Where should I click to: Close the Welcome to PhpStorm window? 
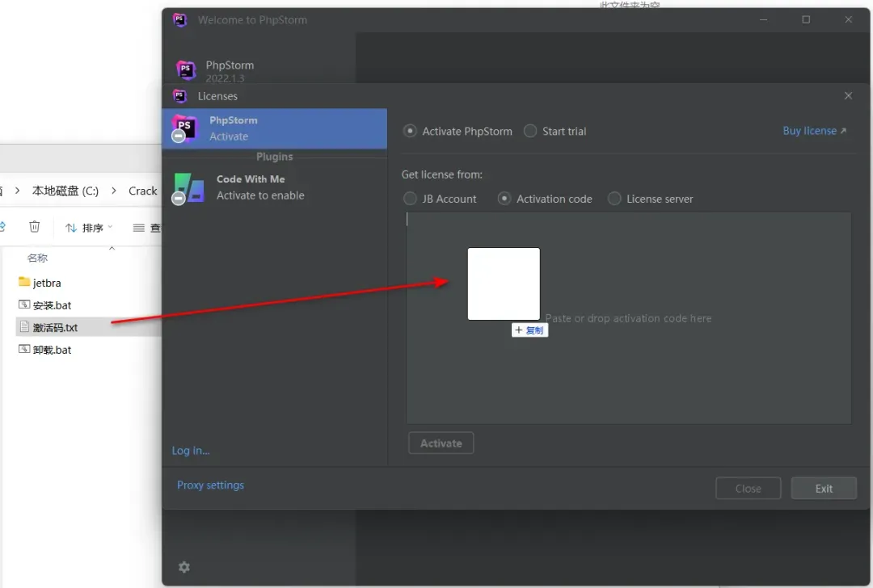coord(848,19)
